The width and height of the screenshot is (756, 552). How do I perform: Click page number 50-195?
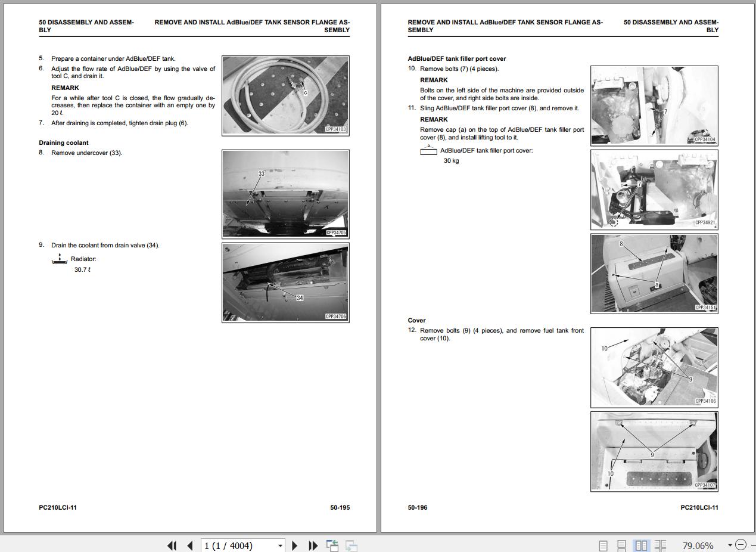coord(340,507)
